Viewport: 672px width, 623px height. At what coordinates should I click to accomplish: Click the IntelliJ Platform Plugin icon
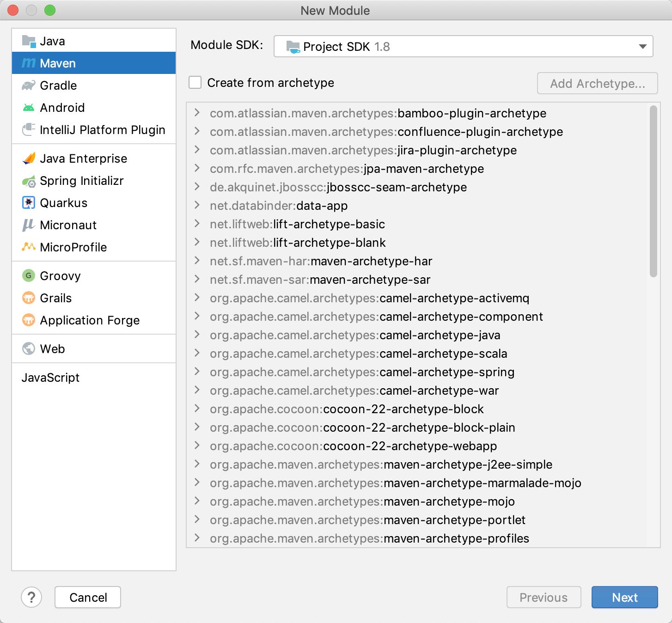29,129
